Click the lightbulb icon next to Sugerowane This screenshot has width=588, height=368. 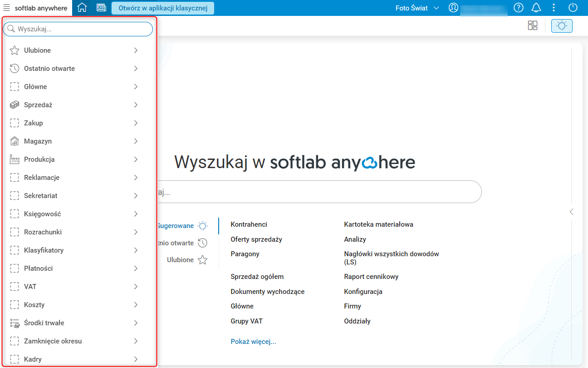tap(202, 226)
